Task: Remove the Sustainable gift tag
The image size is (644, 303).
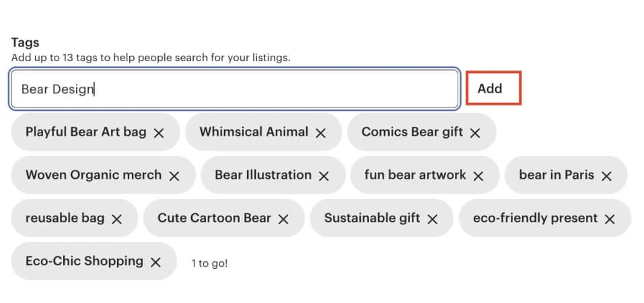Action: [x=432, y=219]
